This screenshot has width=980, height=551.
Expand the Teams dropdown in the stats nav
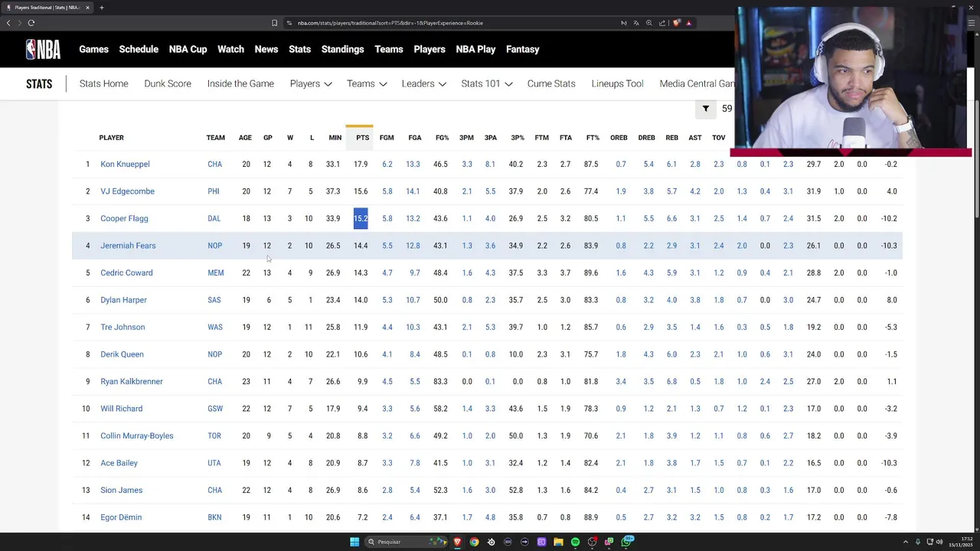click(366, 83)
